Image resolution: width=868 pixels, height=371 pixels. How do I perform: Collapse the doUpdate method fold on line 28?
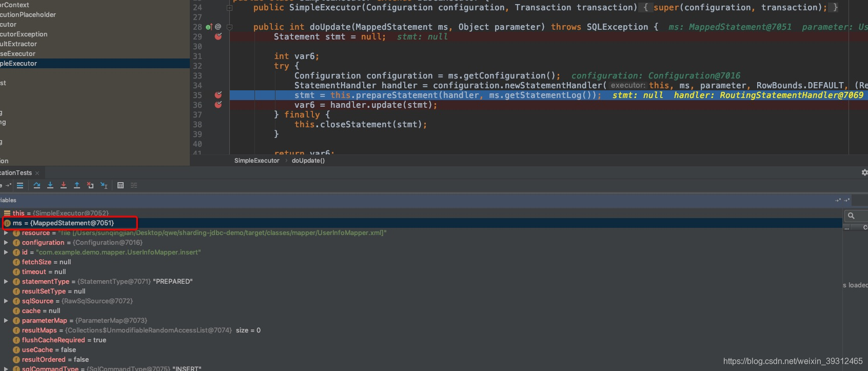point(229,27)
